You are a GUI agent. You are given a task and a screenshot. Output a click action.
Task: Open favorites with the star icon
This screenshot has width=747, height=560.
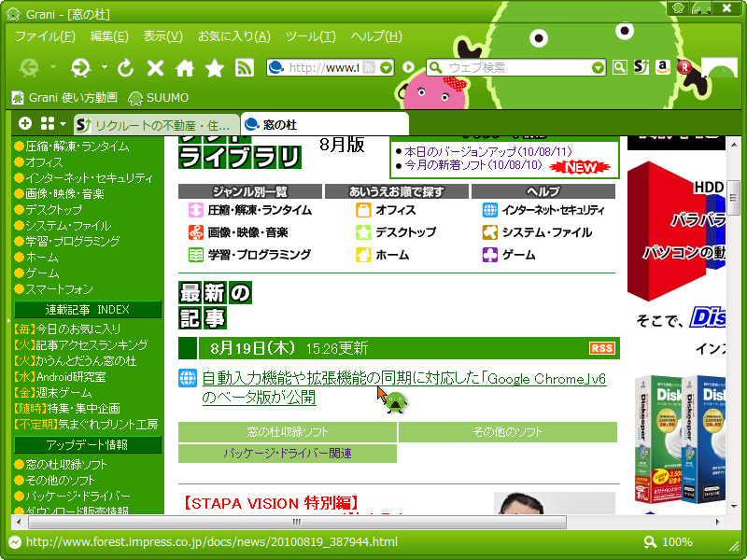tap(215, 68)
